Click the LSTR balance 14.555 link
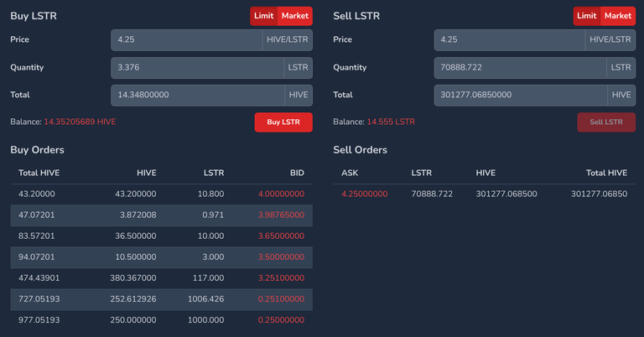The image size is (644, 337). 391,122
